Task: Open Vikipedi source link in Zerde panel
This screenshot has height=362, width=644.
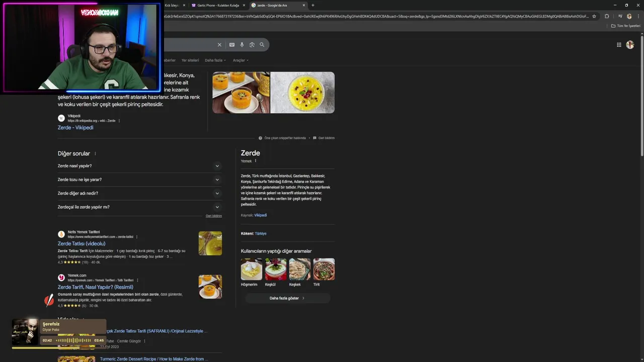Action: tap(260, 215)
